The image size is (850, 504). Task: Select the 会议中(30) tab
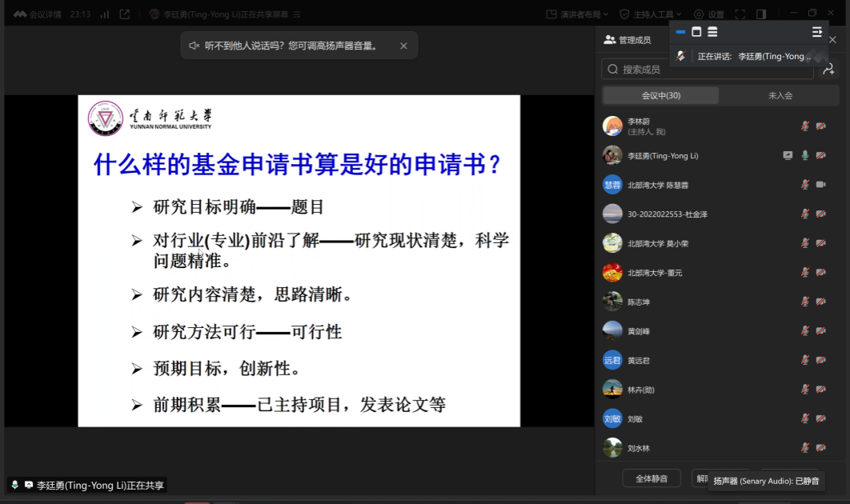coord(661,95)
